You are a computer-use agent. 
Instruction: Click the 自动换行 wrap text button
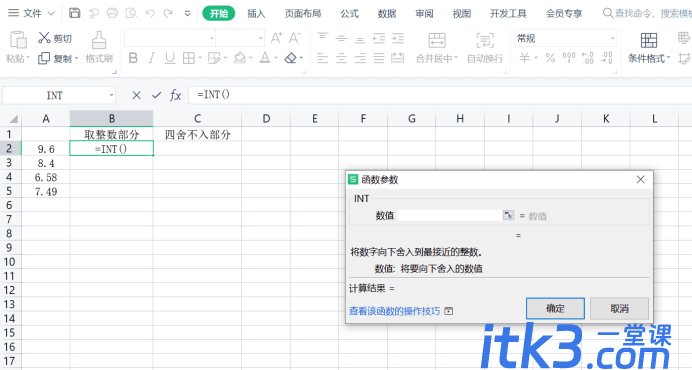pos(485,48)
